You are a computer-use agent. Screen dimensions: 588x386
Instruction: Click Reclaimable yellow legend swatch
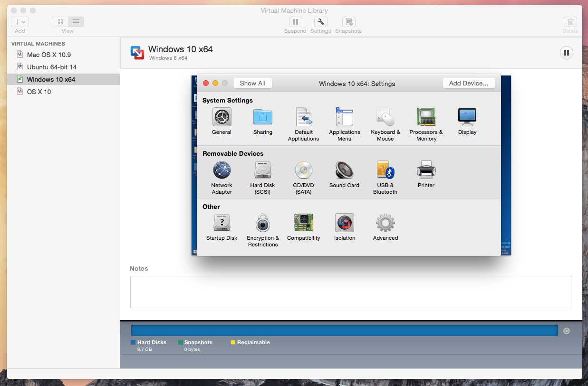click(x=233, y=342)
